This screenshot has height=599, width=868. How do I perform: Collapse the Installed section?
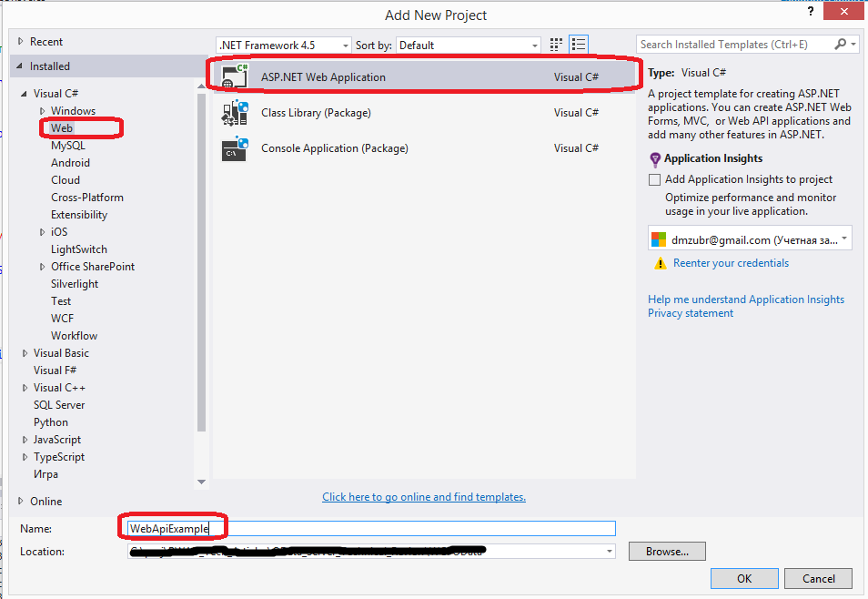20,66
